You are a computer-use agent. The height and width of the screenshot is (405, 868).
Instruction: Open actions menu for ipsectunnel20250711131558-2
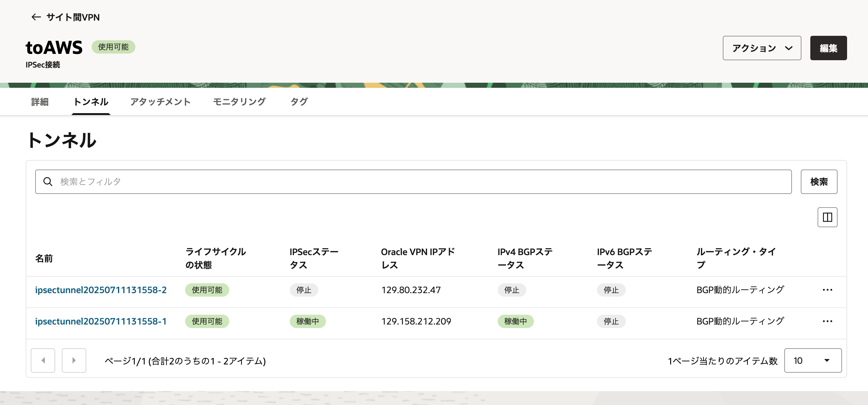827,290
